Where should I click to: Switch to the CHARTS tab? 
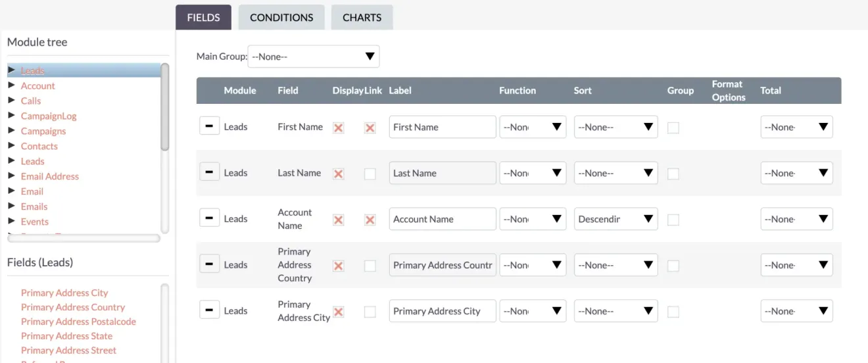[362, 18]
